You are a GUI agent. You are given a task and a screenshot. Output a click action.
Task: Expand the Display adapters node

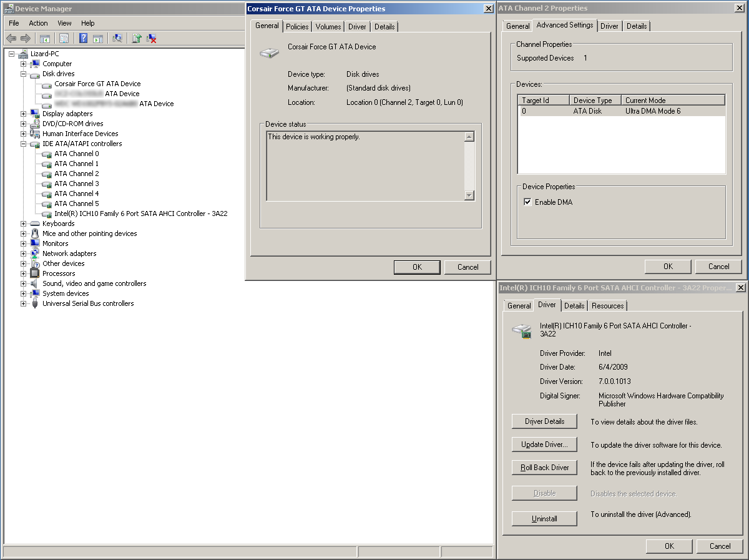(x=23, y=114)
